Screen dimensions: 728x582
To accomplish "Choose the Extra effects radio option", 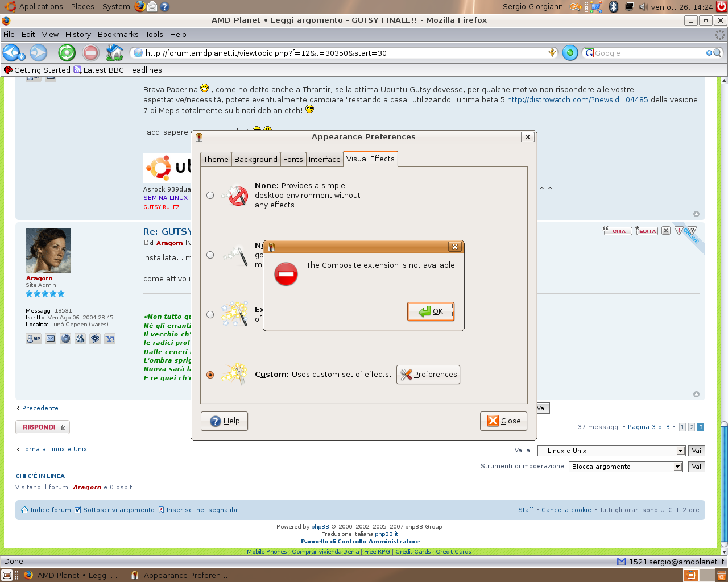I will (210, 314).
